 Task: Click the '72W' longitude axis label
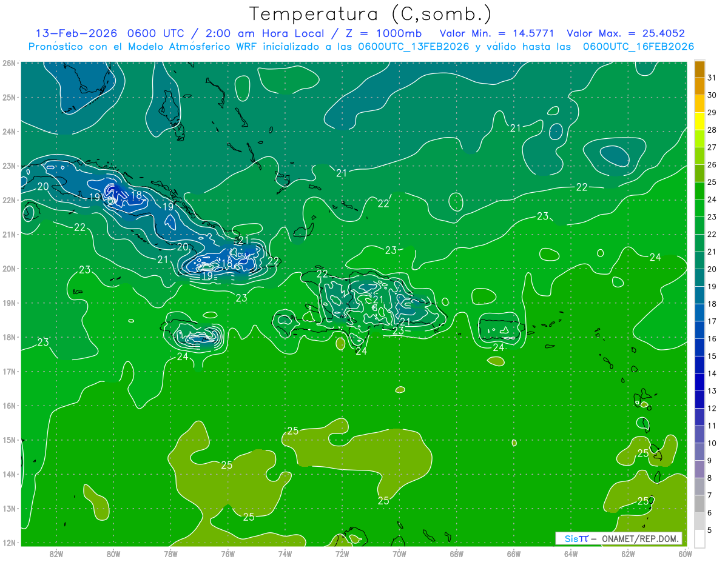pyautogui.click(x=342, y=553)
